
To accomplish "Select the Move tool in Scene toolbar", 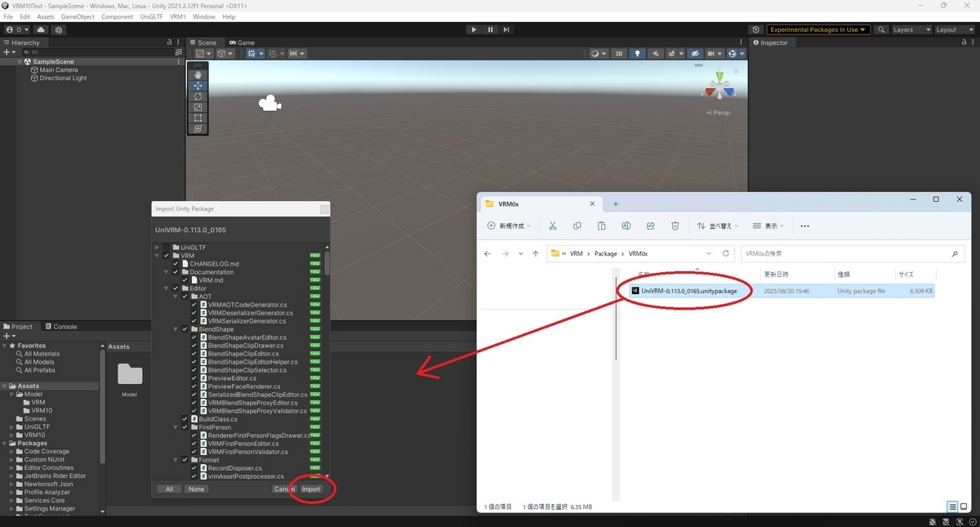I will [198, 86].
